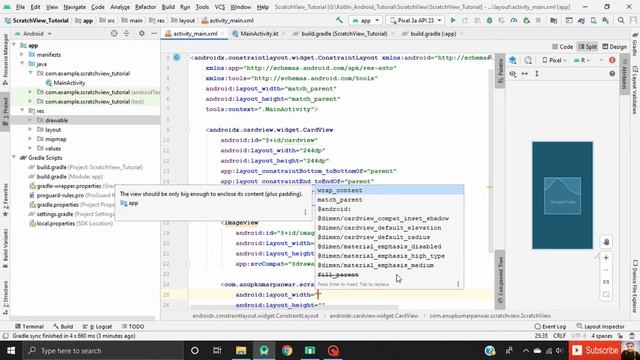This screenshot has width=640, height=360.
Task: Open Chrome from the taskbar
Action: coord(287,350)
